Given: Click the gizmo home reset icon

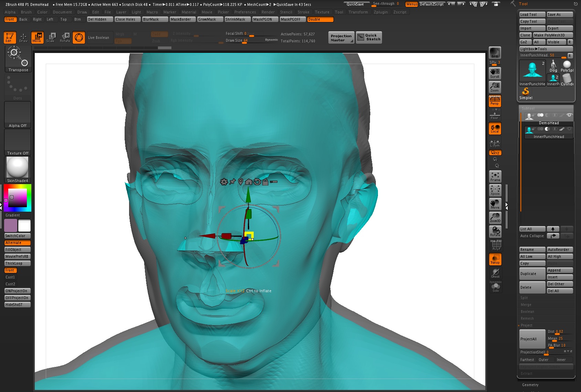Looking at the screenshot, I should (249, 182).
